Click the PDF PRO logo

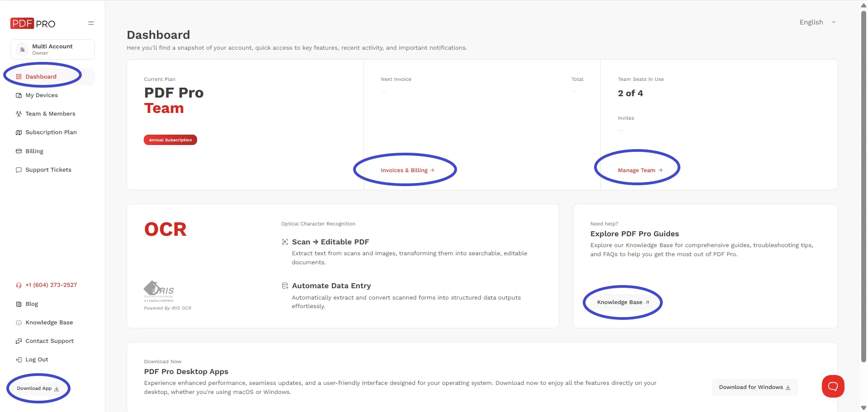pos(33,23)
